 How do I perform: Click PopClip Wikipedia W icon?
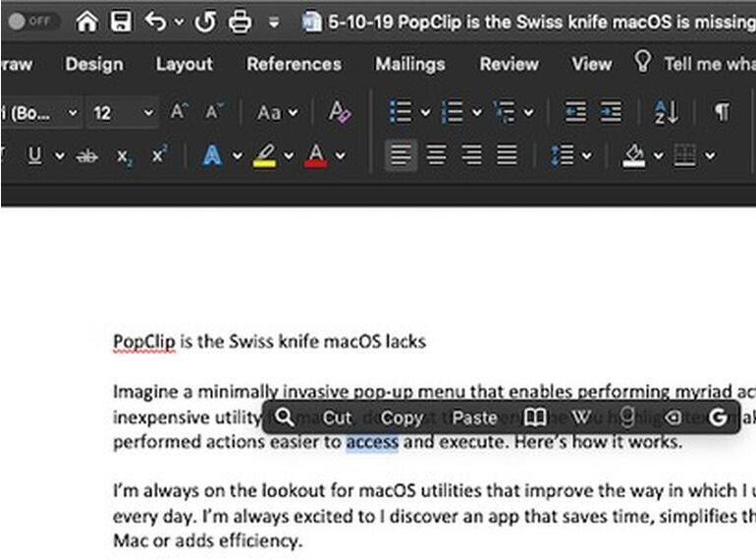tap(580, 418)
